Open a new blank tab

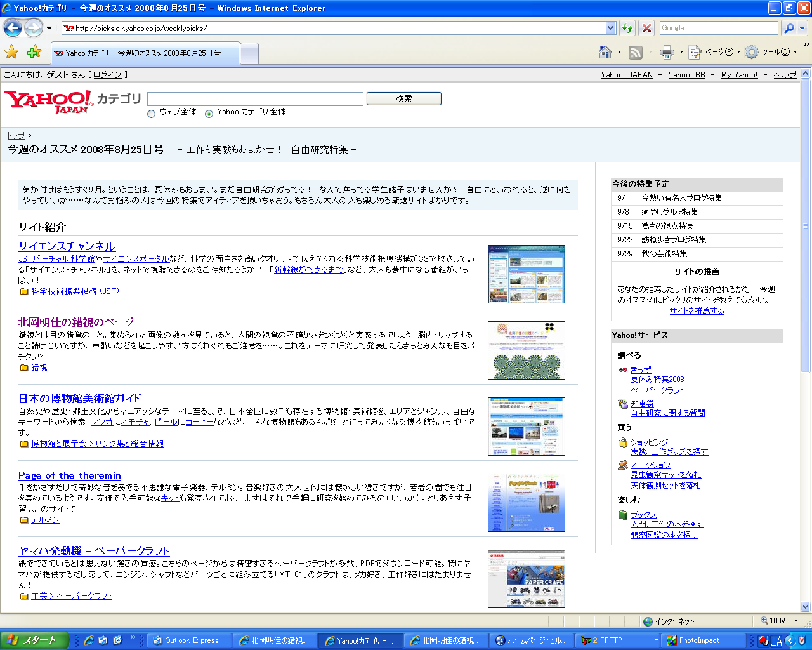pyautogui.click(x=250, y=54)
